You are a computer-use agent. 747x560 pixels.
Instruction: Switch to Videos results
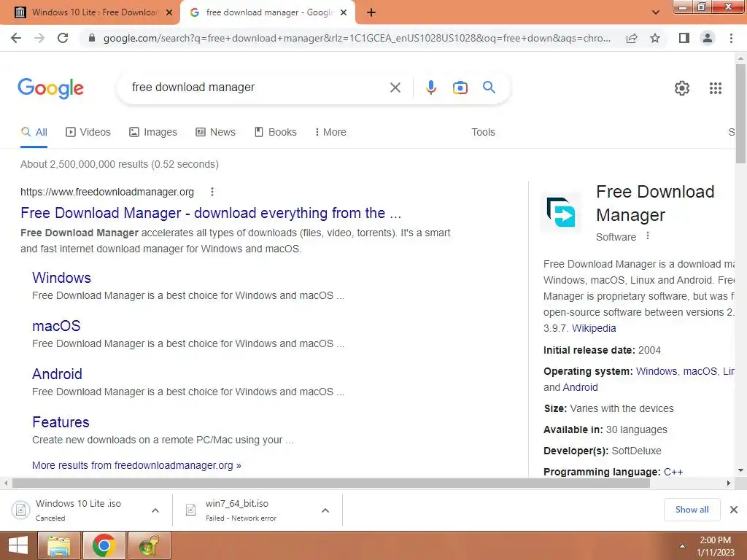point(88,132)
